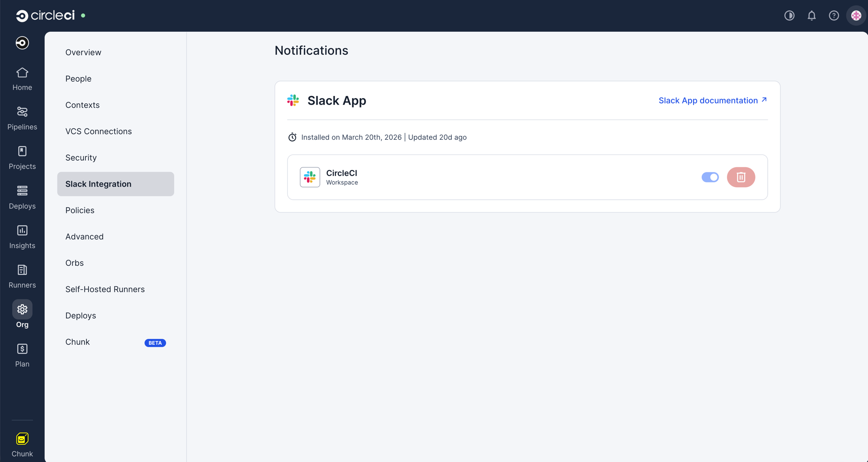Click the 'Installed on March 20th, 2026' text
The height and width of the screenshot is (462, 868).
coord(352,137)
